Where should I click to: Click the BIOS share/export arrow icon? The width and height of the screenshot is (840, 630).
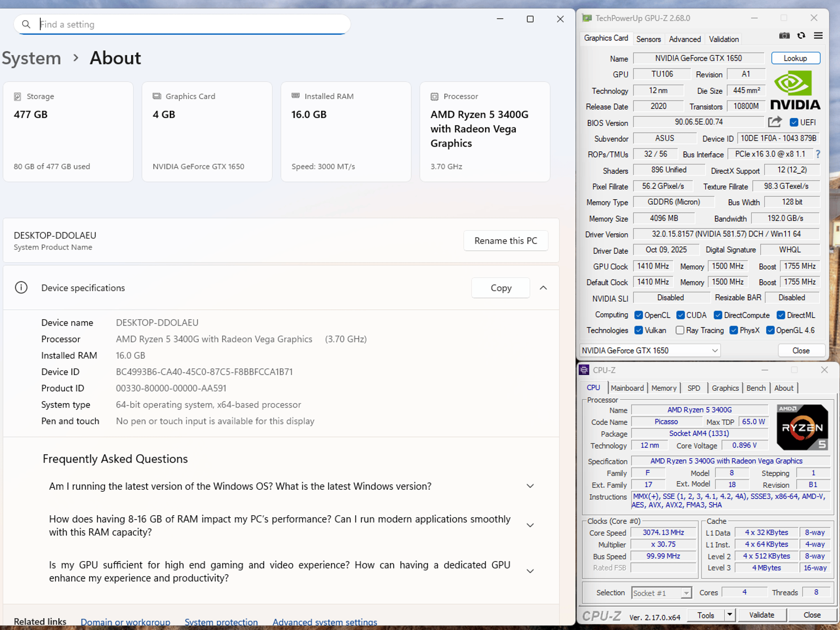[x=775, y=122]
